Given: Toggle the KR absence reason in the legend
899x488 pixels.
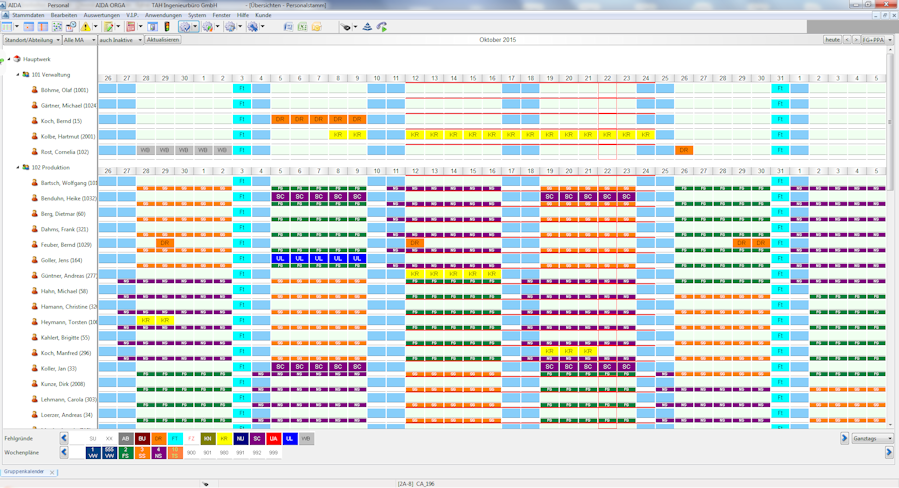Looking at the screenshot, I should [224, 439].
